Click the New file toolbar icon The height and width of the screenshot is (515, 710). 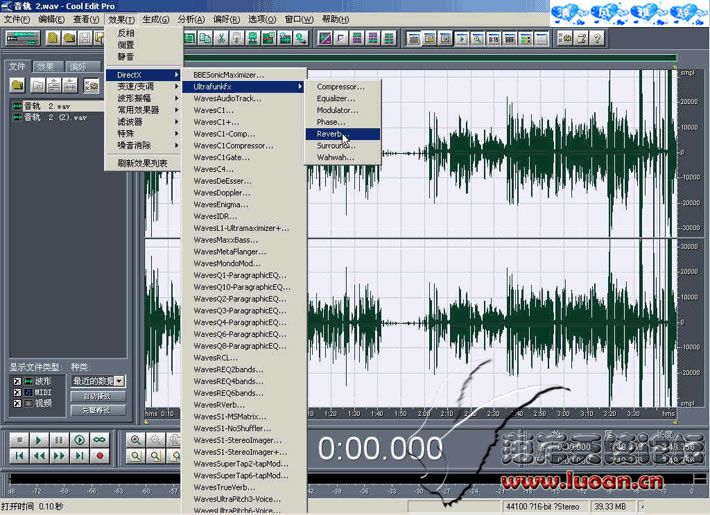point(53,39)
